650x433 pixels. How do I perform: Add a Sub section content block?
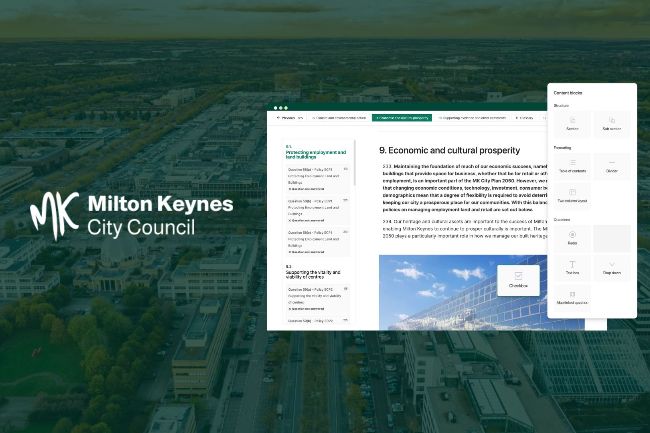[x=611, y=124]
